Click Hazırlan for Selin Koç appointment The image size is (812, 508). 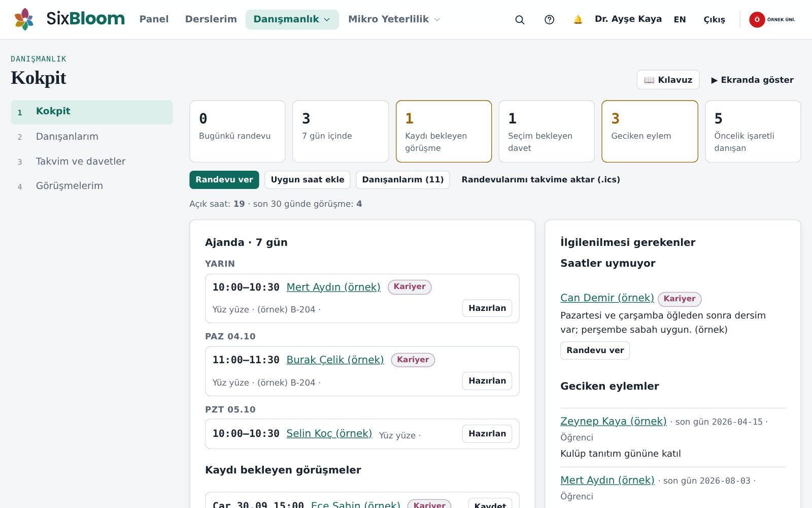pos(487,434)
